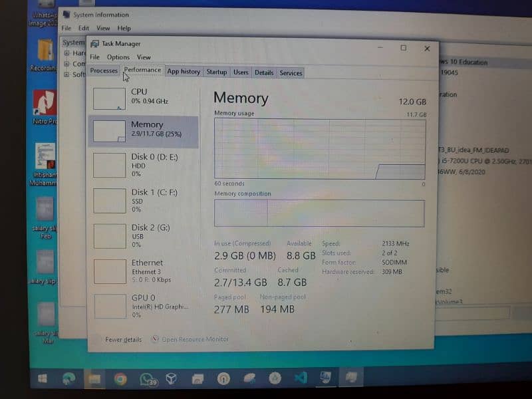Open the salary slip Feb desktop file
Viewport: 532px width, 399px height.
45,218
